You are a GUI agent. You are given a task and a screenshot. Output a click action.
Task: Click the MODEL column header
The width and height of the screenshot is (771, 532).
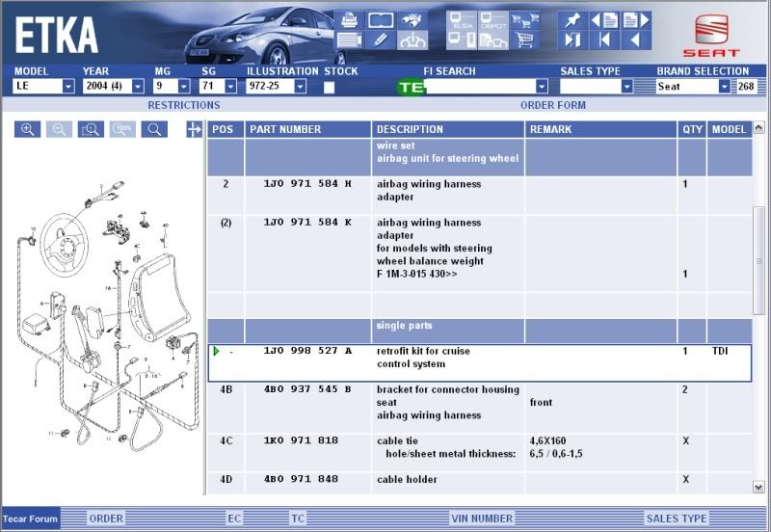730,129
